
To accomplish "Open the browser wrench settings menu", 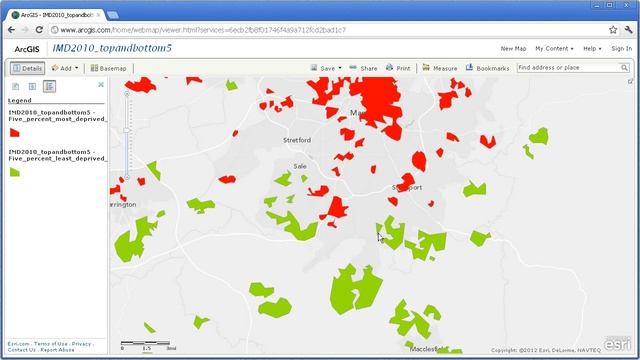I will (x=628, y=29).
